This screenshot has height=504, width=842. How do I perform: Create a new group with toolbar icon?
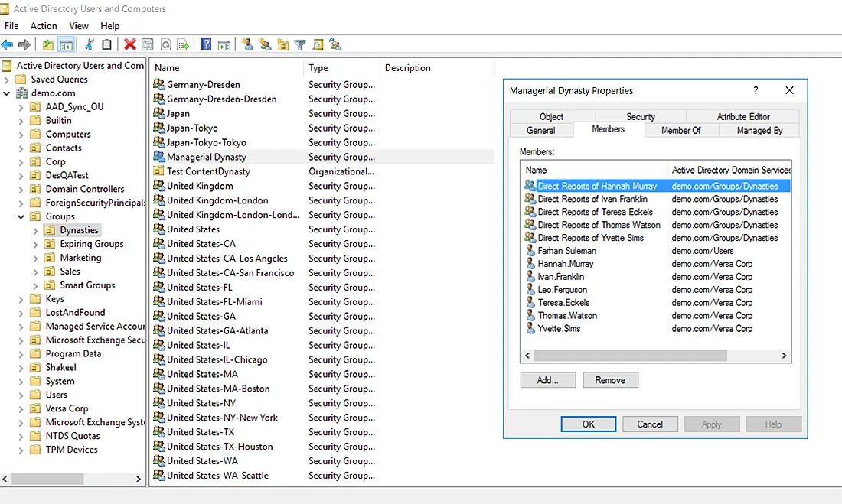[x=266, y=45]
